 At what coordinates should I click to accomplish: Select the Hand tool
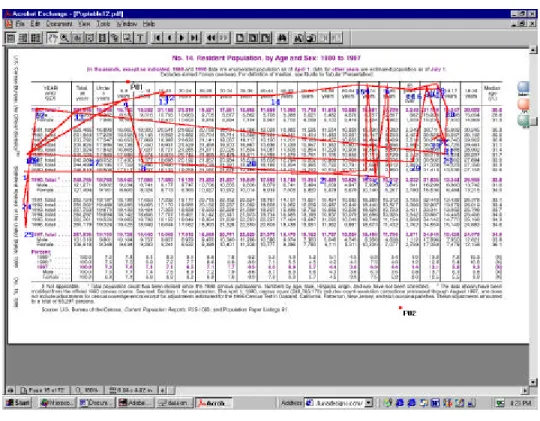52,38
